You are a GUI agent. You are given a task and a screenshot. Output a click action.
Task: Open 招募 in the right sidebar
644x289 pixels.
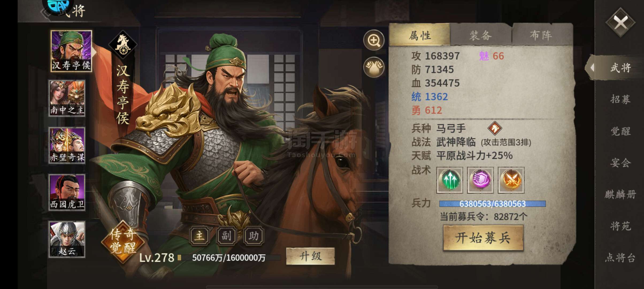tap(620, 99)
